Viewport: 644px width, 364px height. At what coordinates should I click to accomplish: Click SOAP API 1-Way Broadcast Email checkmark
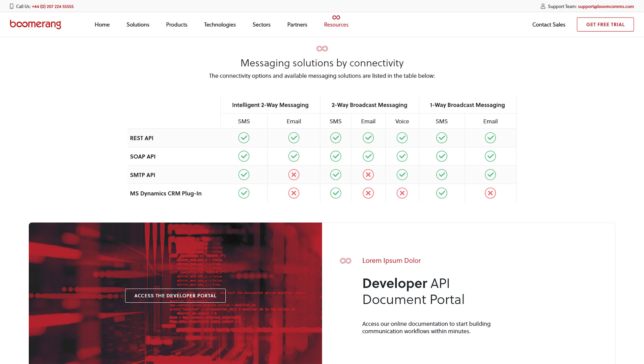point(490,156)
